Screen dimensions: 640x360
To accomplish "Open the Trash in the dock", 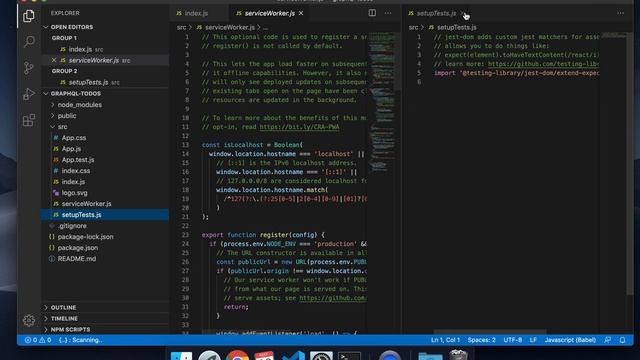I will pyautogui.click(x=458, y=355).
